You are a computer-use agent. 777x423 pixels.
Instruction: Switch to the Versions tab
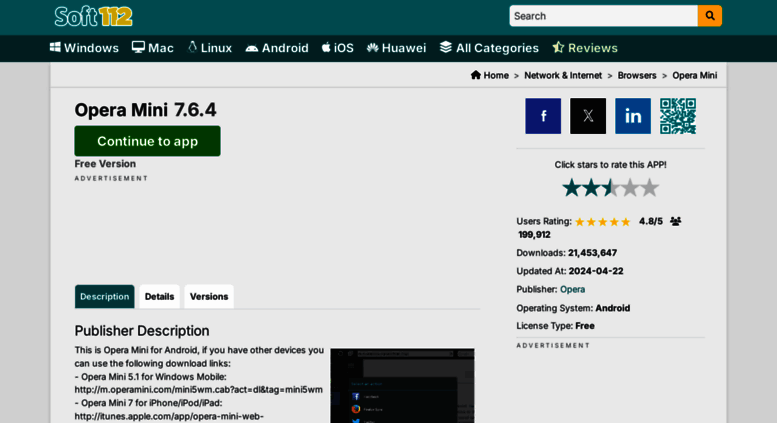(x=209, y=296)
